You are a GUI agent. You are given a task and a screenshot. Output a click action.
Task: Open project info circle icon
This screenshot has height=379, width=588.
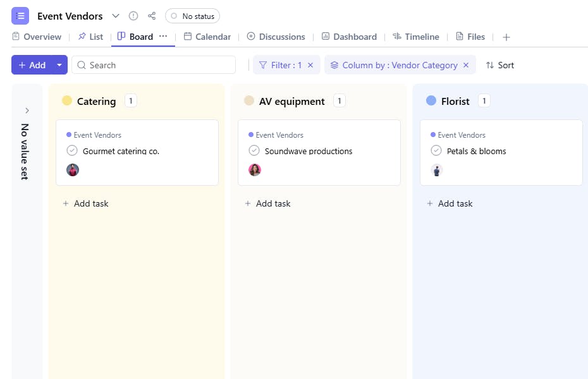tap(133, 16)
